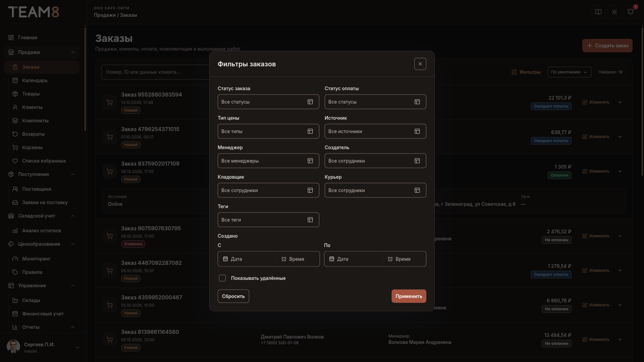Open the Сергеев П.И. user menu
The image size is (644, 362).
pyautogui.click(x=43, y=347)
